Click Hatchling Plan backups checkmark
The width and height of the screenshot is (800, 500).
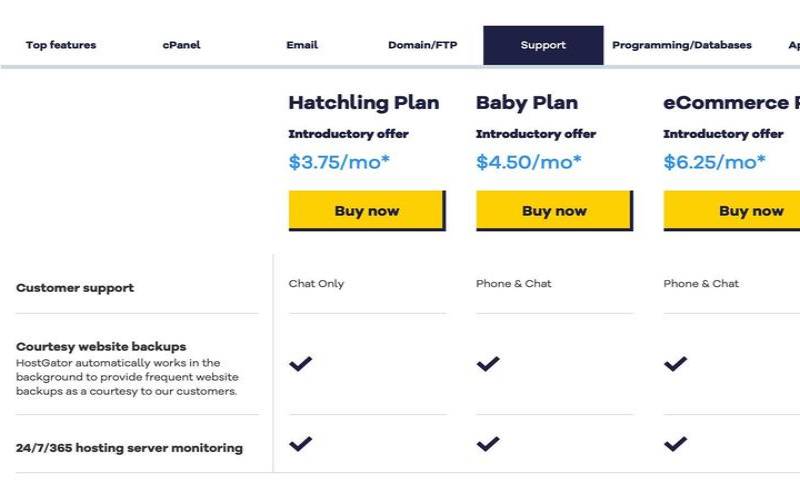point(300,364)
